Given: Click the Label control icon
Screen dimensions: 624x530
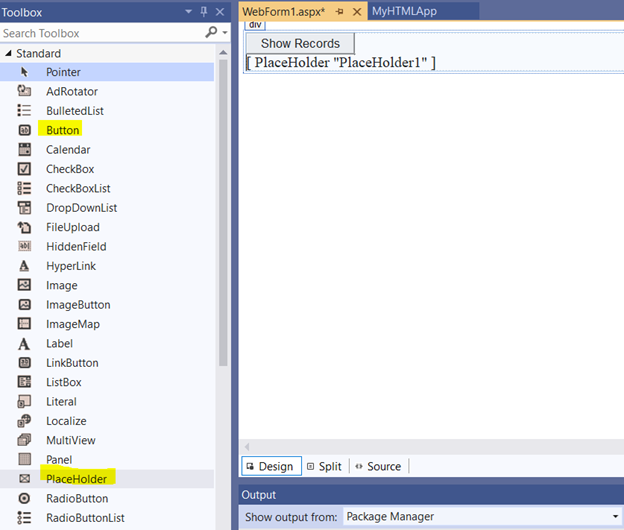Looking at the screenshot, I should pos(24,343).
